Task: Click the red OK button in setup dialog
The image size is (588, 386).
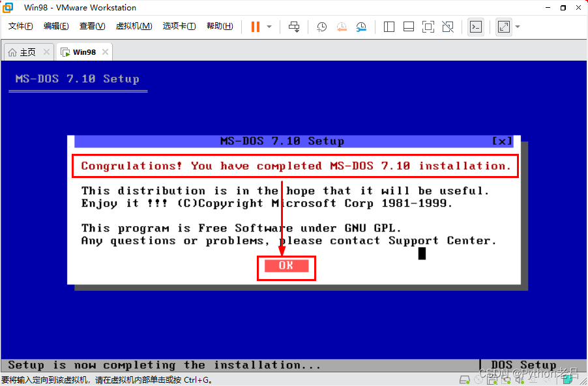Action: click(286, 265)
